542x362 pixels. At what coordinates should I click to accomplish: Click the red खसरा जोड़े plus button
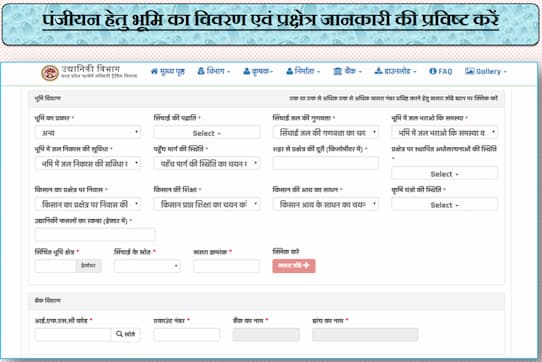click(x=294, y=266)
